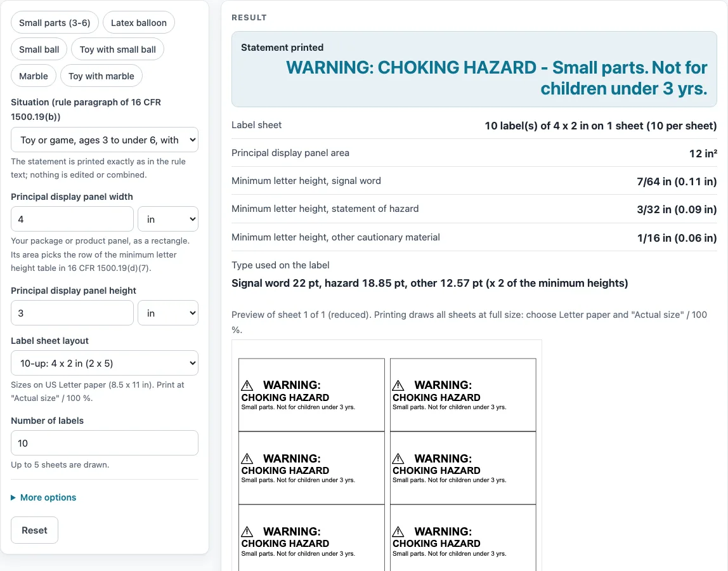Open the Situation rule paragraph dropdown
The width and height of the screenshot is (728, 571).
[105, 140]
